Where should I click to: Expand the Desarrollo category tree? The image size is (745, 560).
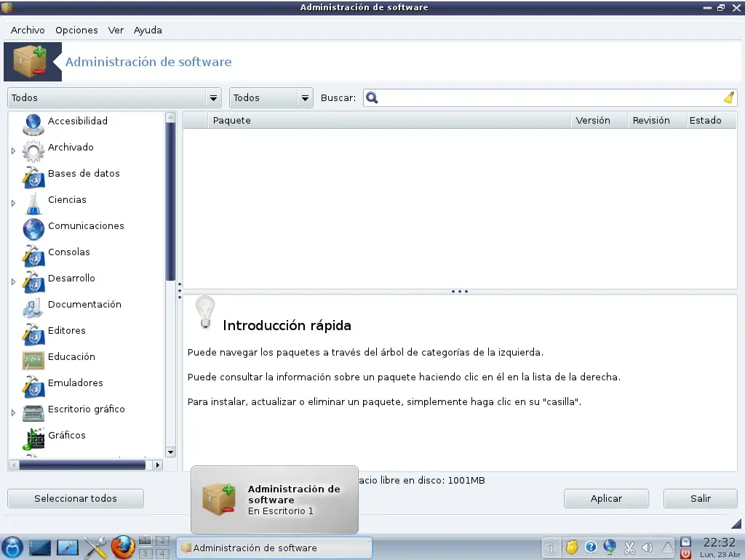[13, 281]
